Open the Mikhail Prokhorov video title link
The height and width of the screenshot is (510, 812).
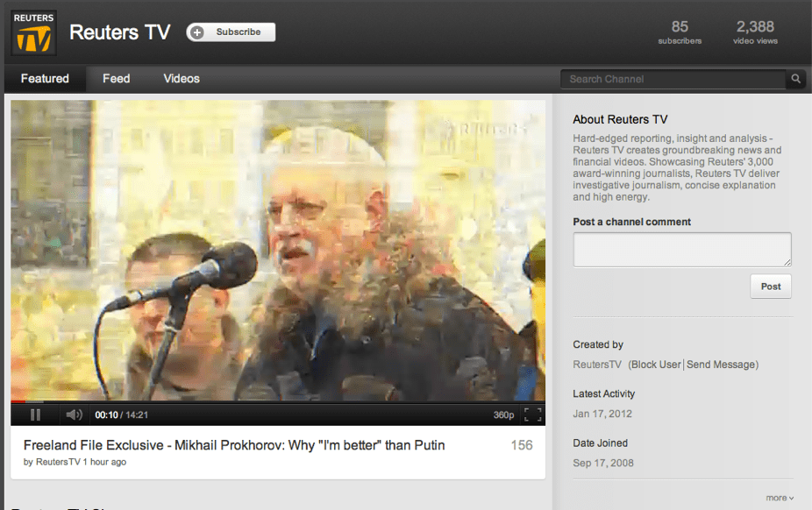pos(234,445)
